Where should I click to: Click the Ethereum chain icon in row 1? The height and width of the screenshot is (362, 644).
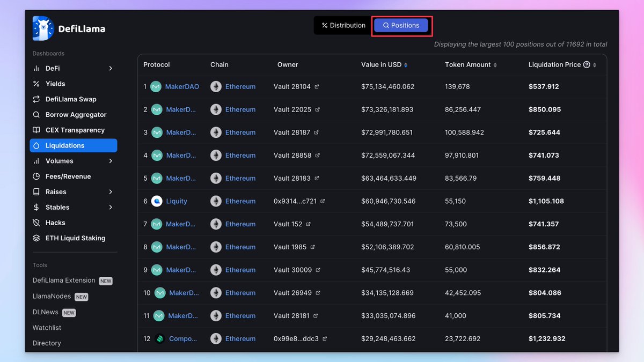coord(216,87)
